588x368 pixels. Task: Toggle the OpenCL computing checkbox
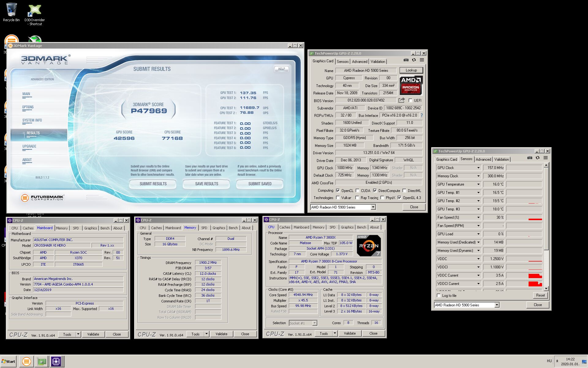pos(338,190)
